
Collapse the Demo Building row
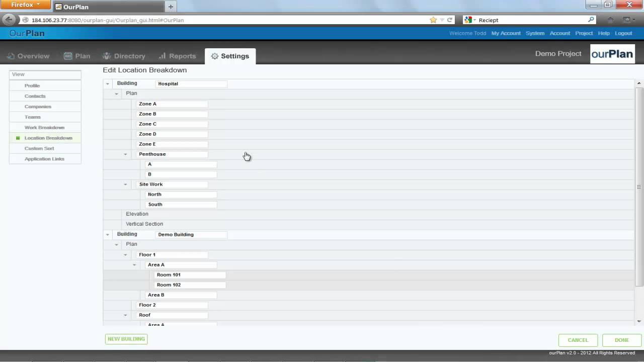click(107, 235)
